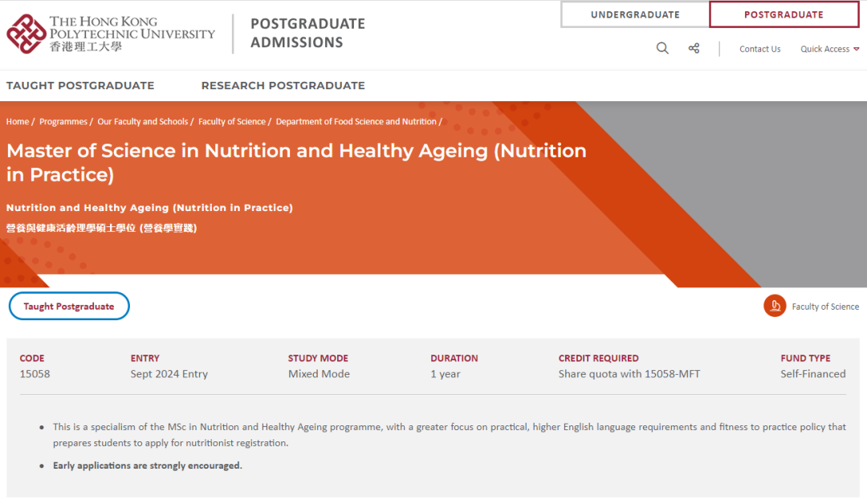Viewport: 867px width, 504px height.
Task: Select the Postgraduate tab
Action: coord(784,15)
